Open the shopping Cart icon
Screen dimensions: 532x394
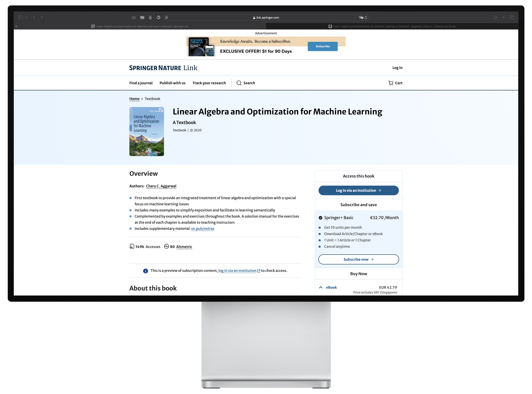coord(391,83)
